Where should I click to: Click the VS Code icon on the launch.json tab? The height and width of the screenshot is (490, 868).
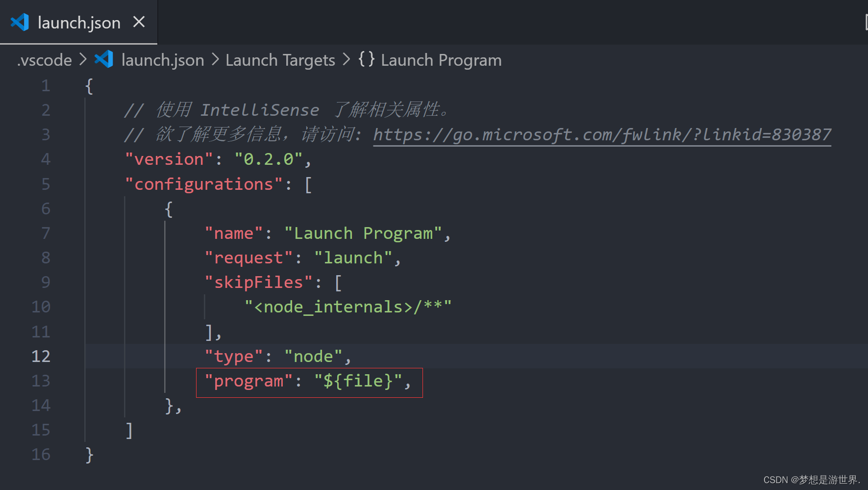pyautogui.click(x=19, y=22)
